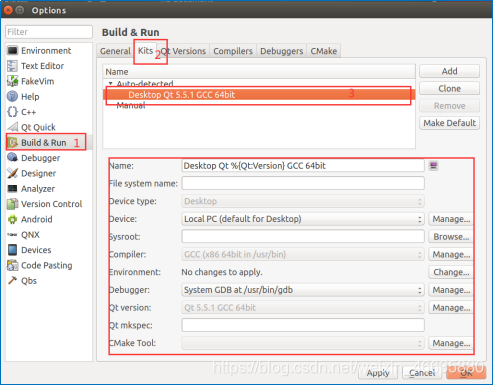Focus the Filter search field
Image resolution: width=494 pixels, height=386 pixels.
pyautogui.click(x=49, y=32)
